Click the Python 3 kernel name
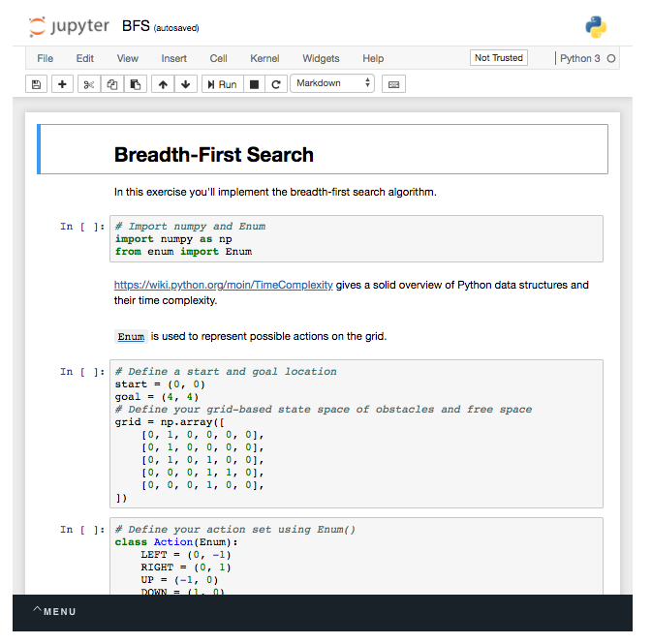Image resolution: width=652 pixels, height=644 pixels. 579,59
